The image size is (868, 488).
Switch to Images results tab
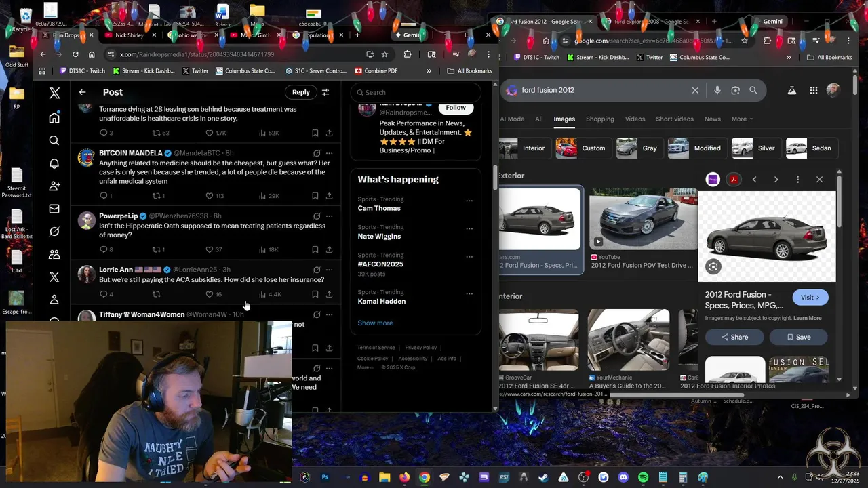pyautogui.click(x=564, y=119)
